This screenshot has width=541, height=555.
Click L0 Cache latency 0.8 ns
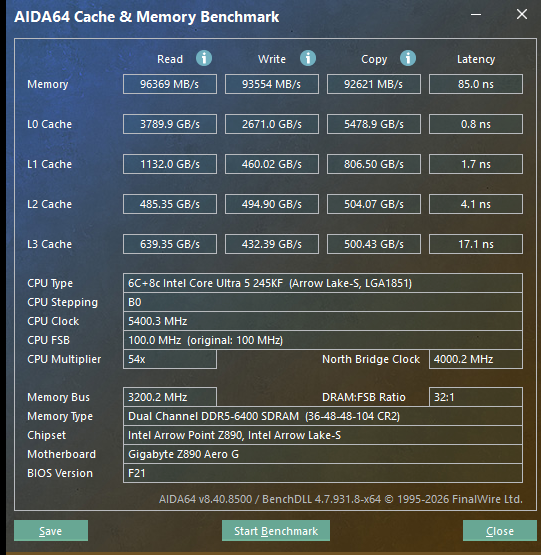[x=476, y=124]
